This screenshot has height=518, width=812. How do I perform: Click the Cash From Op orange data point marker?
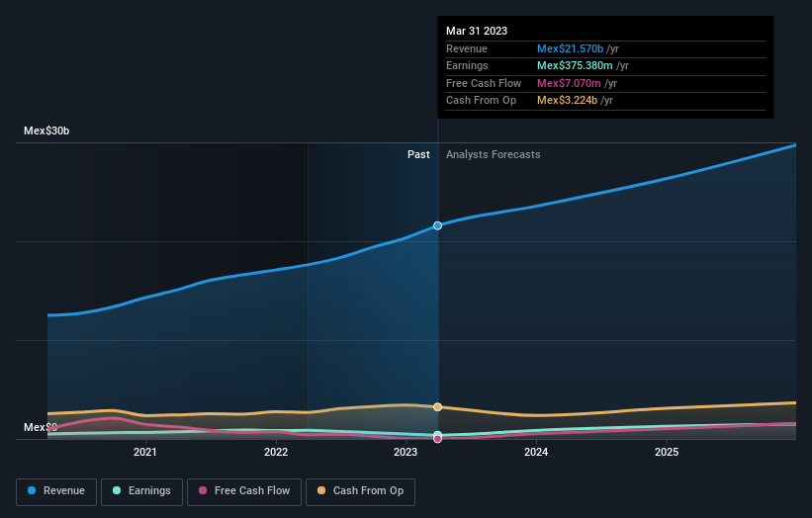437,407
